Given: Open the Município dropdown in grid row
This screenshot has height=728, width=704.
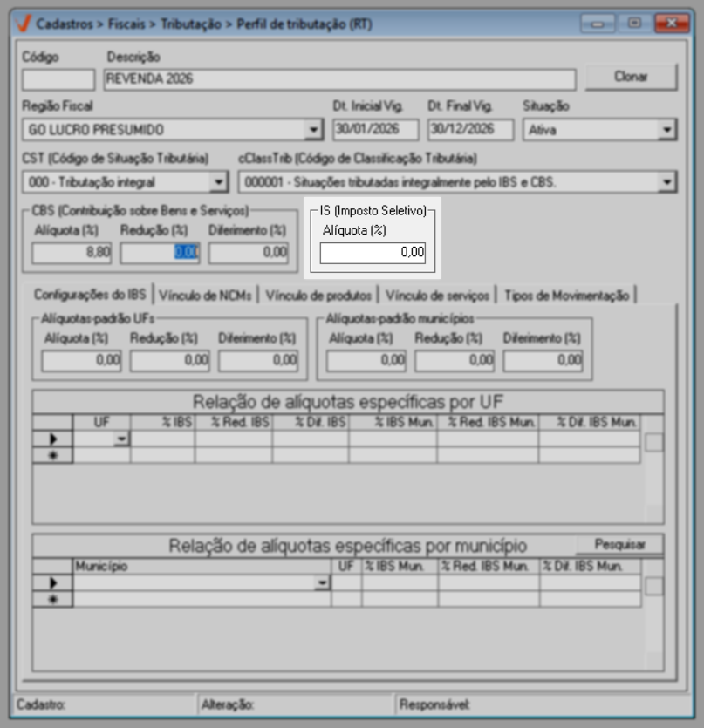Looking at the screenshot, I should pos(322,582).
